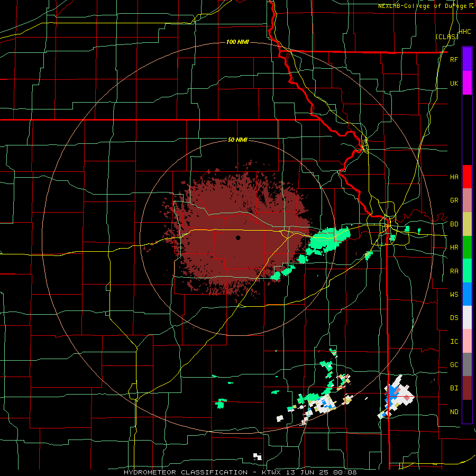Select the white DS legend swatch
Image resolution: width=476 pixels, height=476 pixels.
pos(467,317)
